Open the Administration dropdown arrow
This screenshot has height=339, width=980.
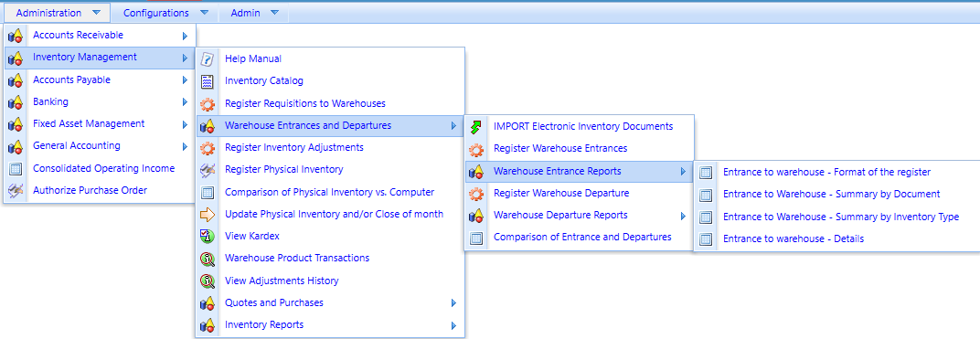pyautogui.click(x=95, y=13)
